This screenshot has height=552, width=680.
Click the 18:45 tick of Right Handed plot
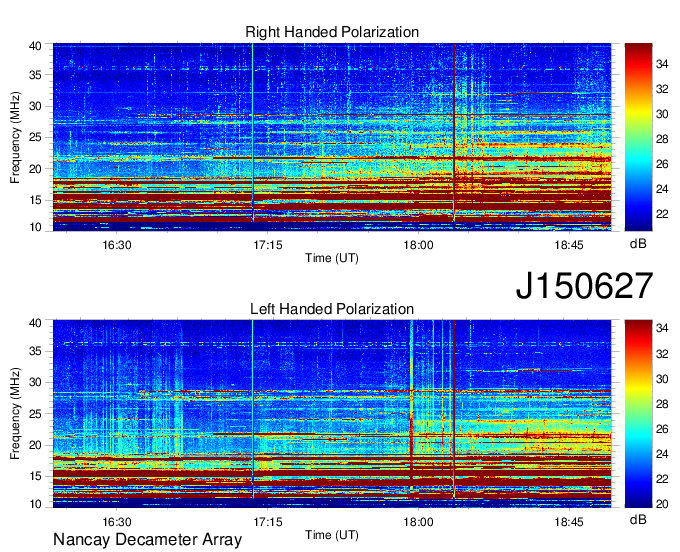tap(569, 245)
